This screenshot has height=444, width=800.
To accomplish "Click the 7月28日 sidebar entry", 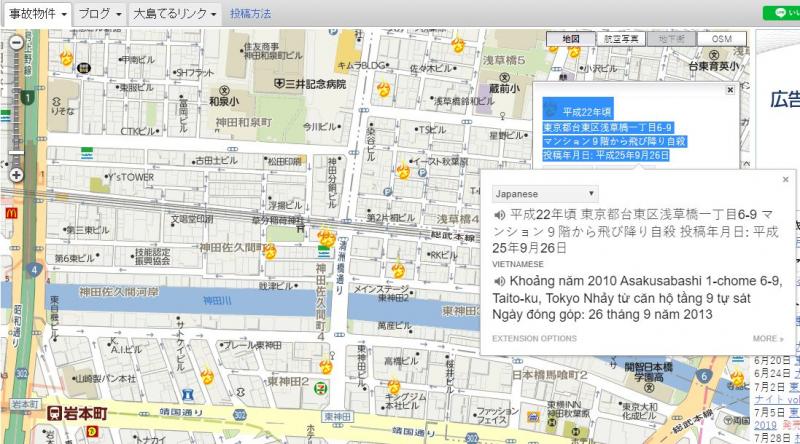I will tap(777, 438).
